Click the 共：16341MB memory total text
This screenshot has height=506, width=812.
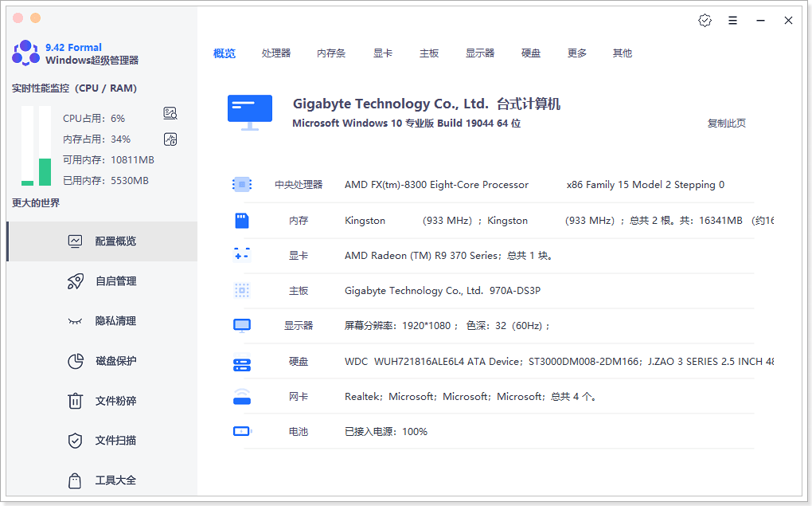tap(711, 221)
